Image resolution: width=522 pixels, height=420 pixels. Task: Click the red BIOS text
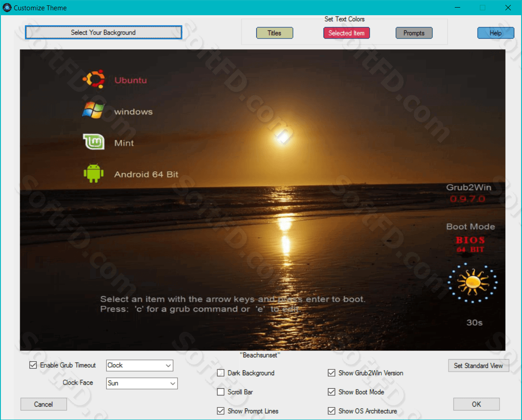(470, 240)
